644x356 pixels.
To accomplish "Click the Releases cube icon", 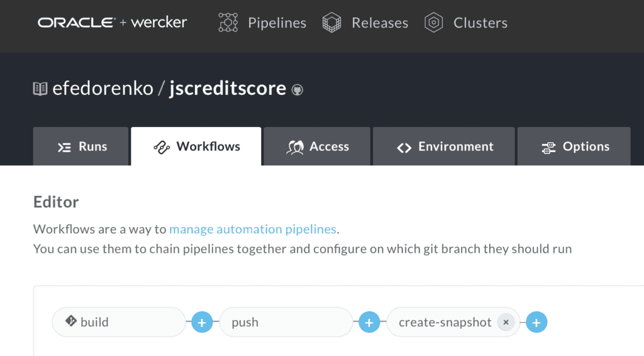I will point(332,22).
